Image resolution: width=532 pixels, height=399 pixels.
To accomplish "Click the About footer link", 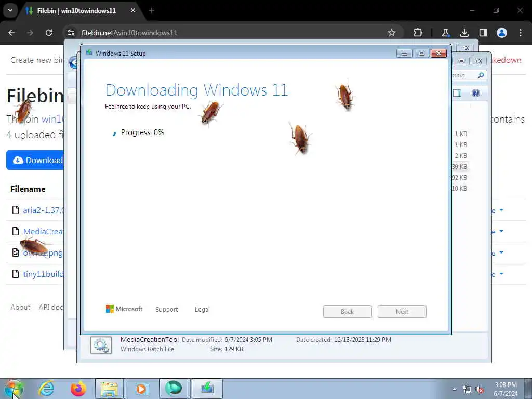I will point(20,307).
